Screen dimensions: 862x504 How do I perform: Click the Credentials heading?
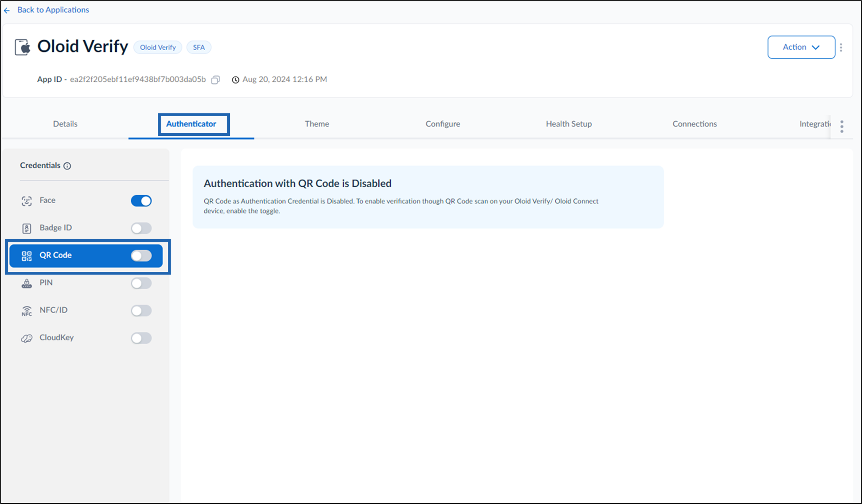[x=40, y=165]
